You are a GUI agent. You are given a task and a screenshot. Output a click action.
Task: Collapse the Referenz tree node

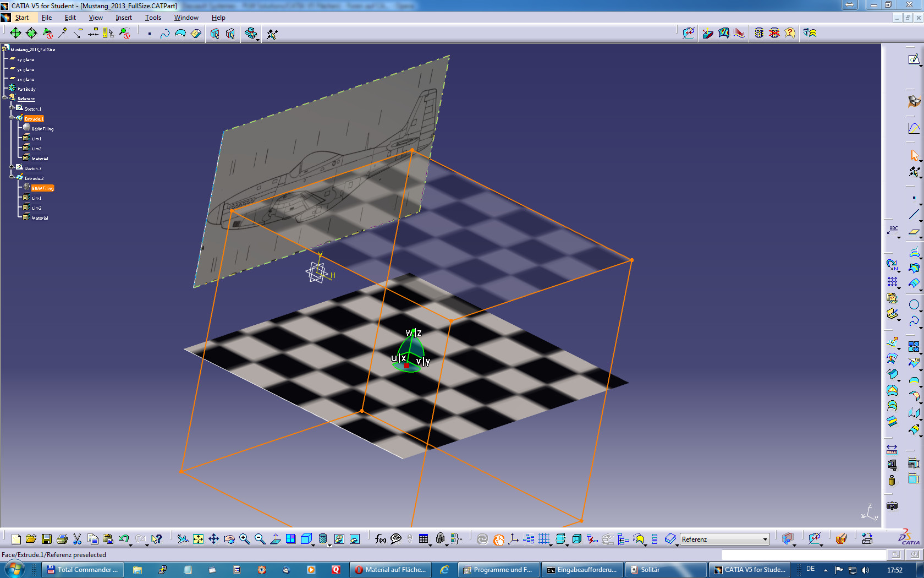pos(5,97)
